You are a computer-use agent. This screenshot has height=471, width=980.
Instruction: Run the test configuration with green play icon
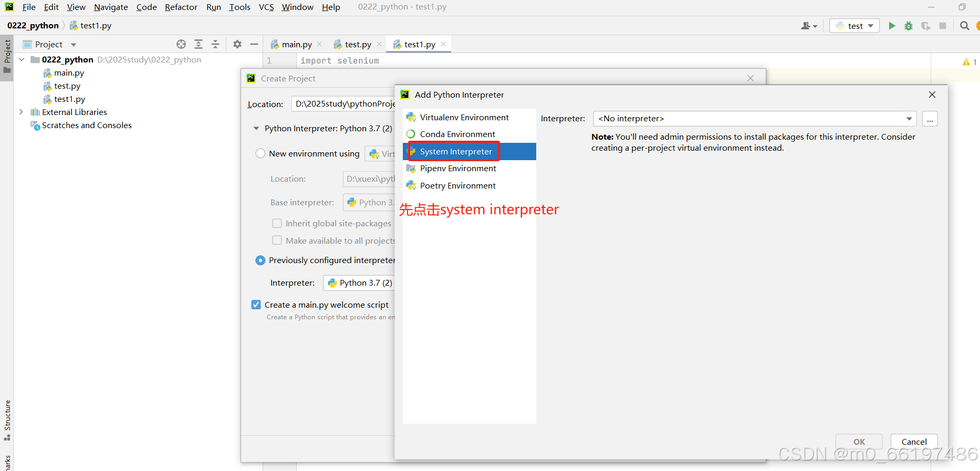(892, 26)
